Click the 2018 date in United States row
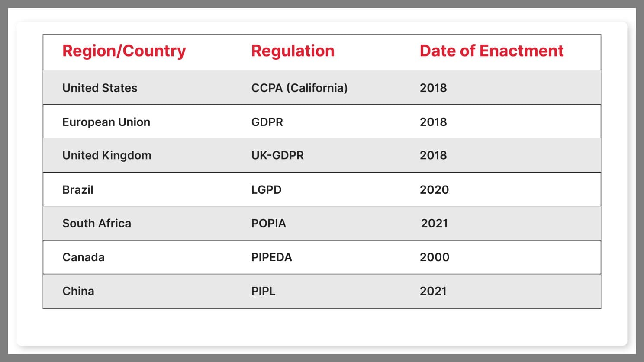 click(x=433, y=88)
